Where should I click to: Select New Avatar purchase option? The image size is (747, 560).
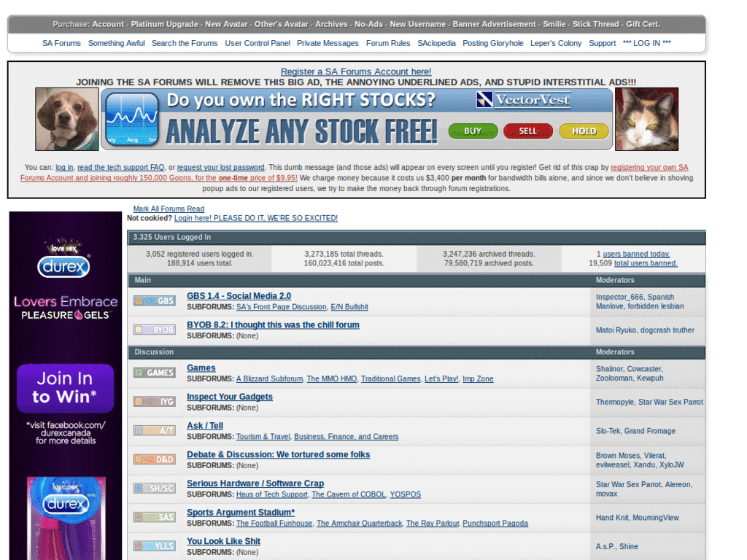[x=226, y=24]
